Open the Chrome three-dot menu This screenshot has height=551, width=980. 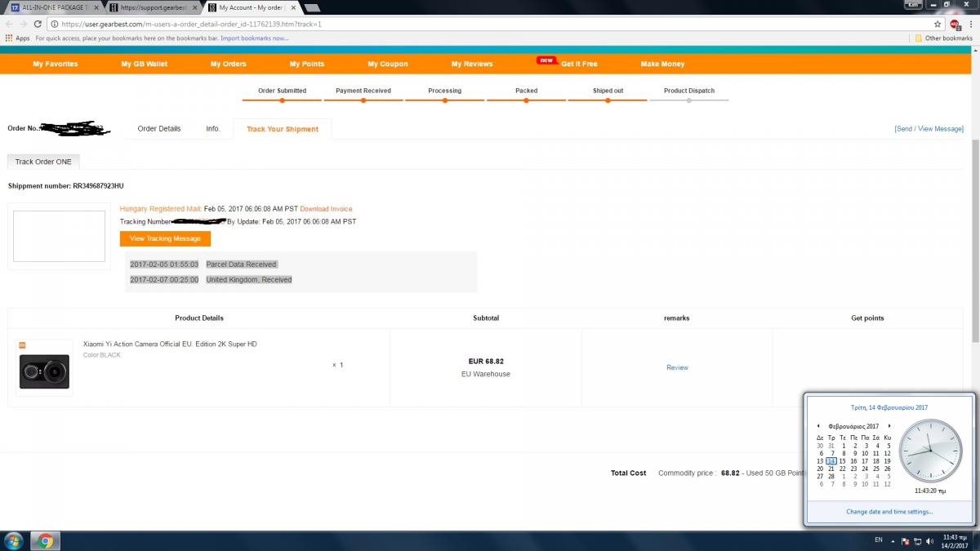click(x=971, y=24)
